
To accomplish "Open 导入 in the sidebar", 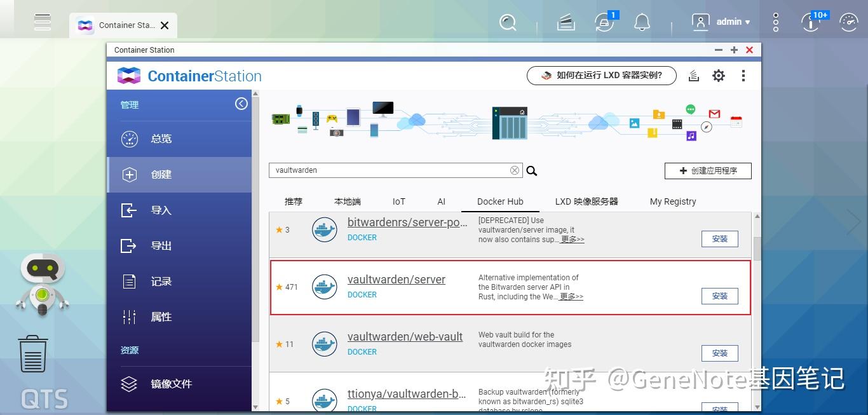I will pos(179,210).
